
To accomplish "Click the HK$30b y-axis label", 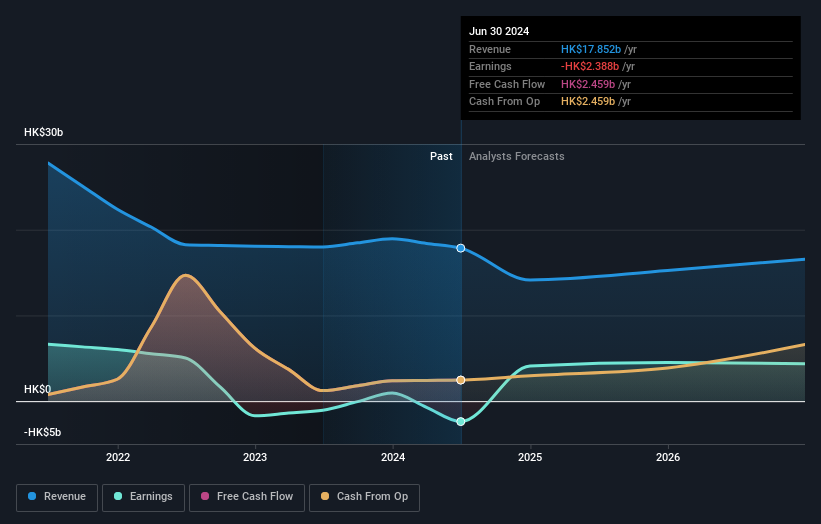I will tap(43, 132).
